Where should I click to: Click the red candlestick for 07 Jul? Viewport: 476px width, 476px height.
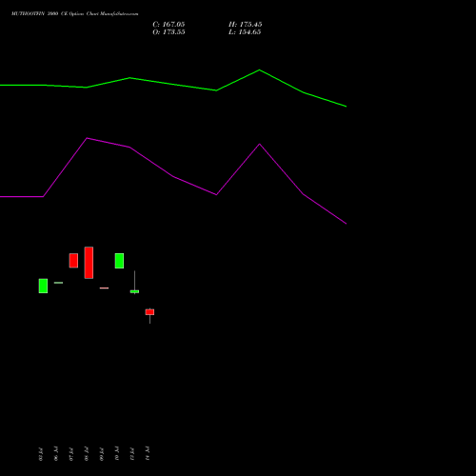coord(73,261)
